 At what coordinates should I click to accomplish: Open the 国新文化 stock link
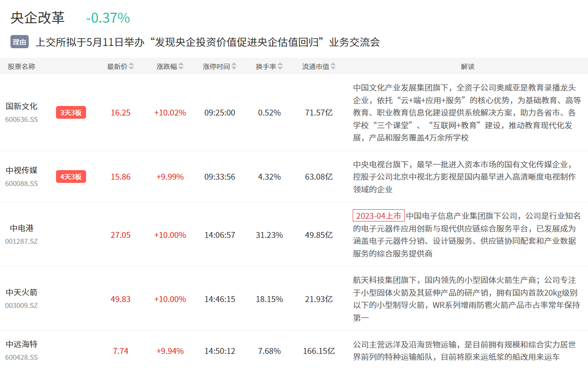[x=21, y=106]
